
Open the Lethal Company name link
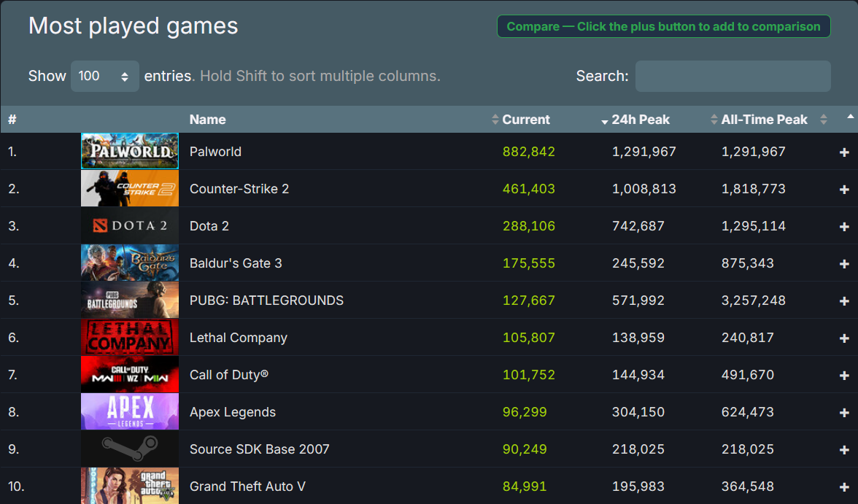pyautogui.click(x=238, y=338)
